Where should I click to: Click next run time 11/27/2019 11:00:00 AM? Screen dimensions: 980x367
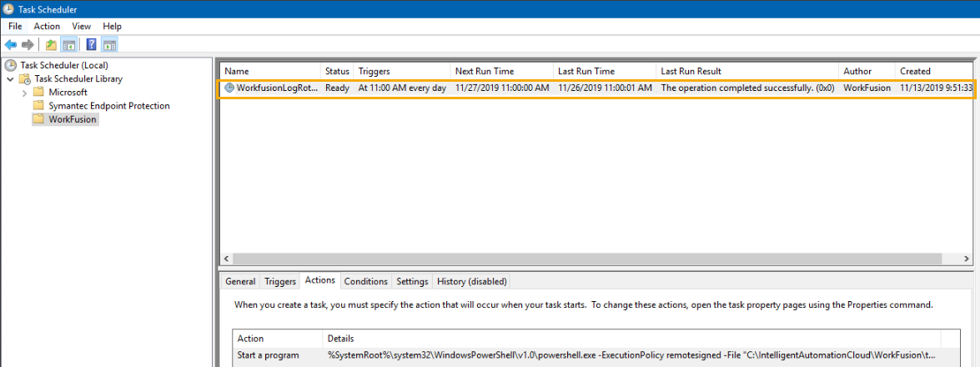click(502, 88)
